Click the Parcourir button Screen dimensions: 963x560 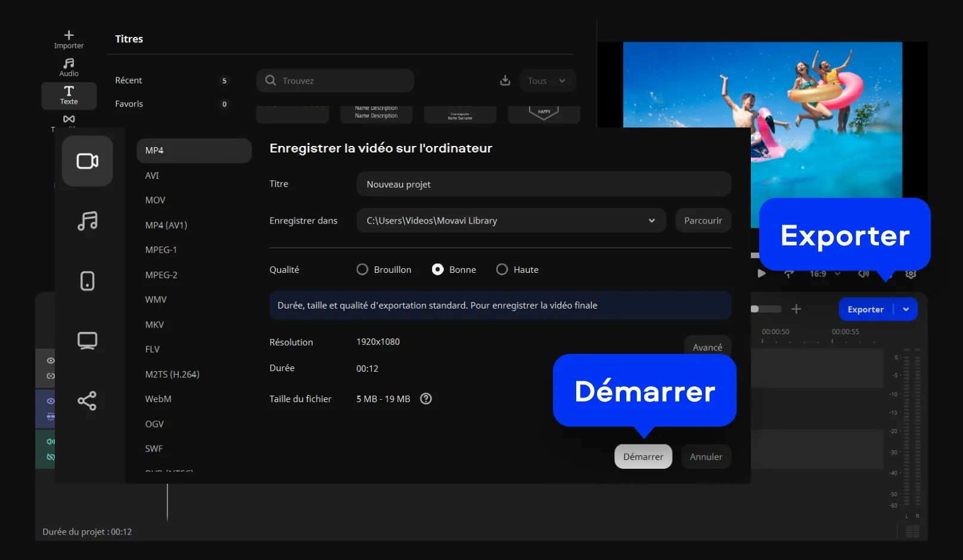pyautogui.click(x=703, y=220)
